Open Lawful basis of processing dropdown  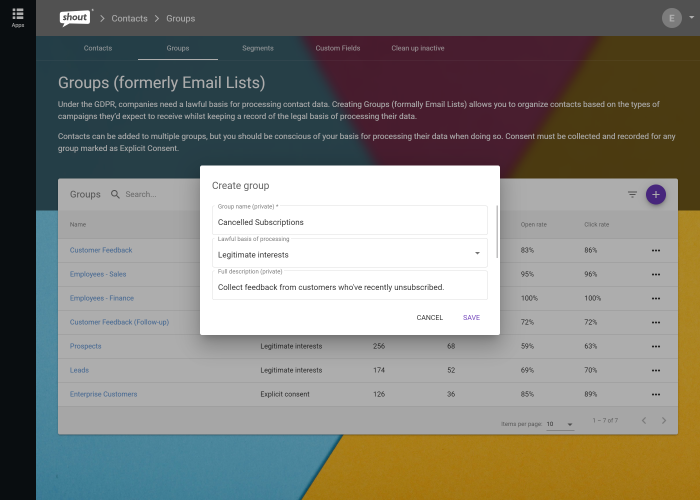(350, 254)
